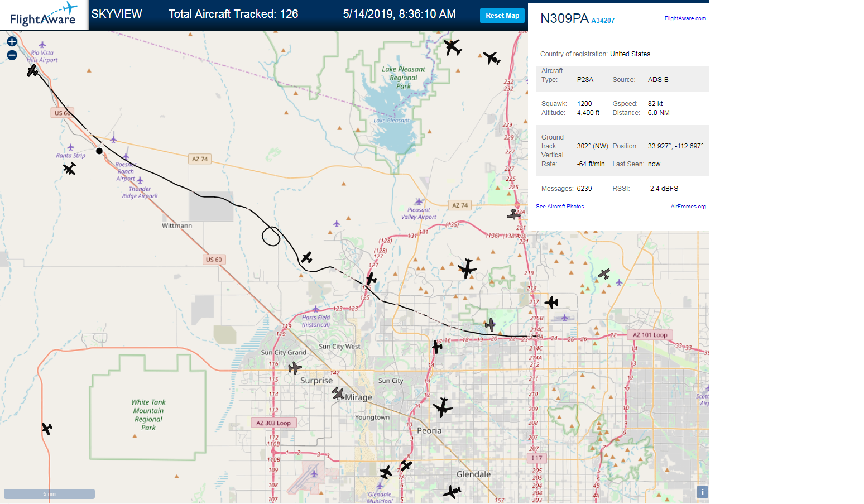Select aircraft icon near Ranta Strip
Viewport: 864px width, 504px height.
point(69,169)
